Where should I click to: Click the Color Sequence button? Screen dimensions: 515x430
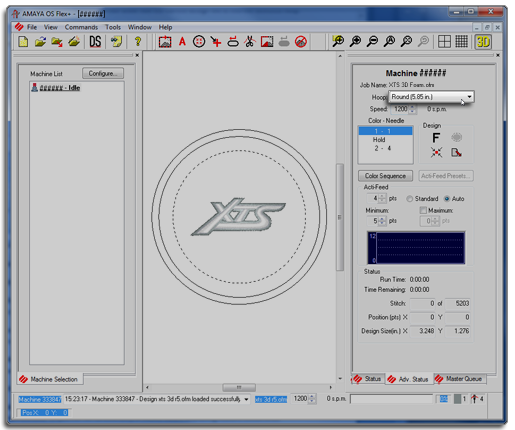pos(385,176)
